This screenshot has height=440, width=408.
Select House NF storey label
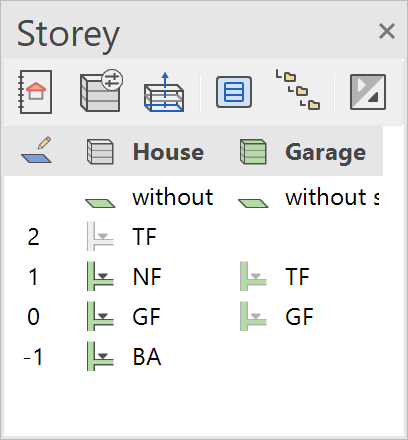coord(147,277)
